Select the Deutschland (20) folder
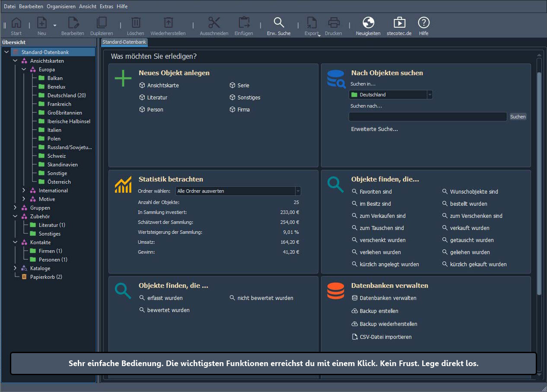This screenshot has height=392, width=547. click(62, 96)
